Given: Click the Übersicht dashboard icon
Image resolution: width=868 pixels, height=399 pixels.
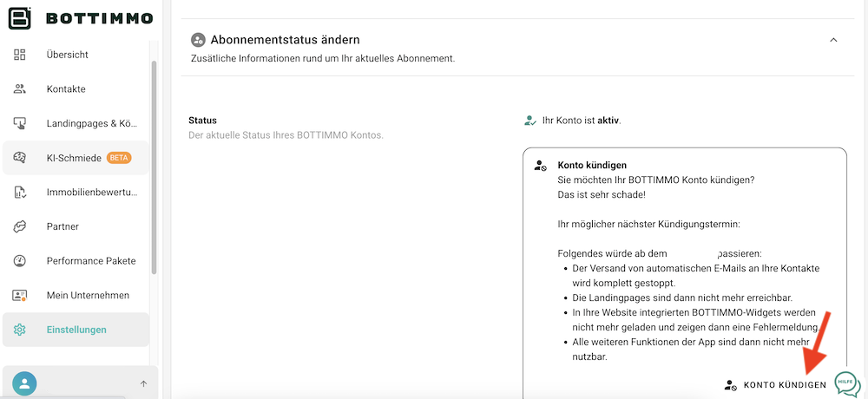Looking at the screenshot, I should coord(20,55).
